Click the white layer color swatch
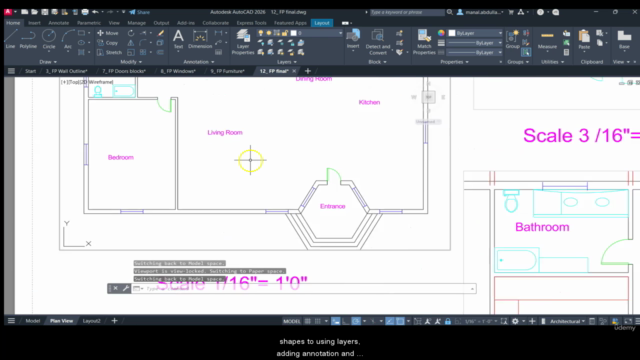The image size is (640, 360). [293, 33]
